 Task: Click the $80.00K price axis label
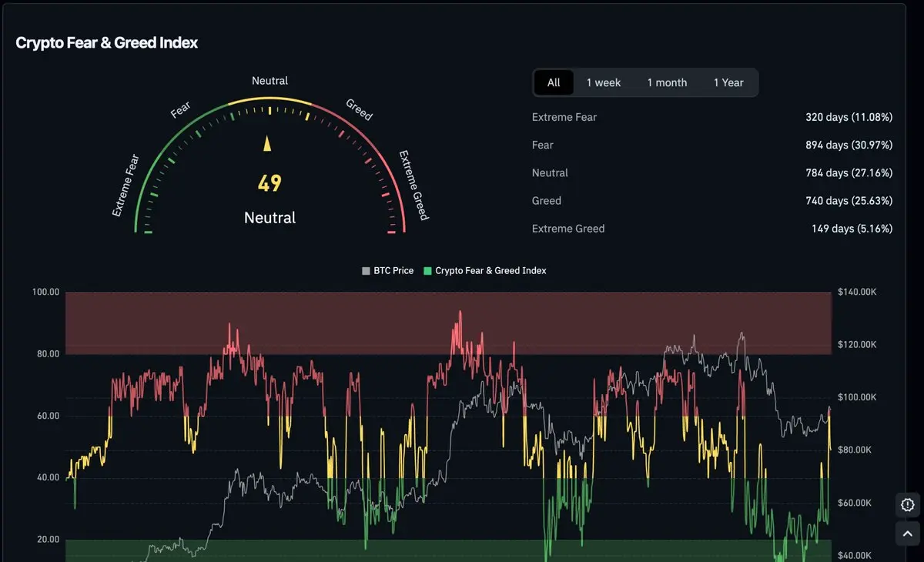click(x=855, y=450)
